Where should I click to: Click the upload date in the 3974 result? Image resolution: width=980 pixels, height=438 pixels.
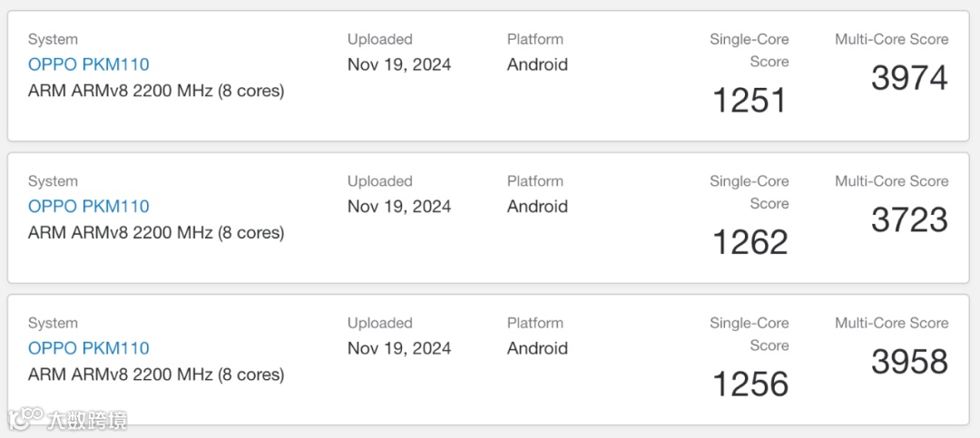click(x=399, y=64)
